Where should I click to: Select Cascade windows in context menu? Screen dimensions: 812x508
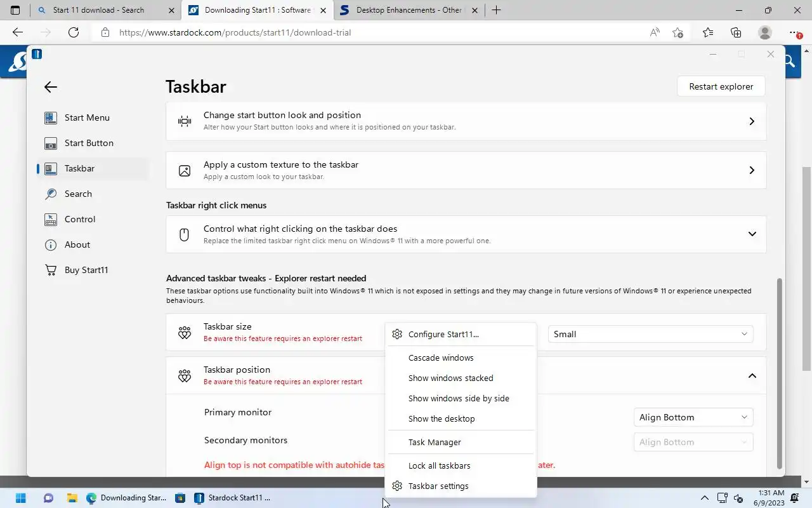click(x=461, y=358)
